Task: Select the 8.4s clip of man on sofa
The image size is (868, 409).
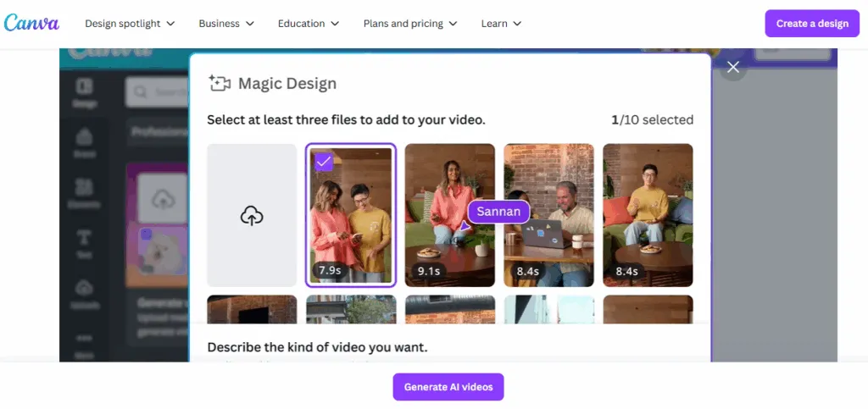Action: pyautogui.click(x=648, y=215)
